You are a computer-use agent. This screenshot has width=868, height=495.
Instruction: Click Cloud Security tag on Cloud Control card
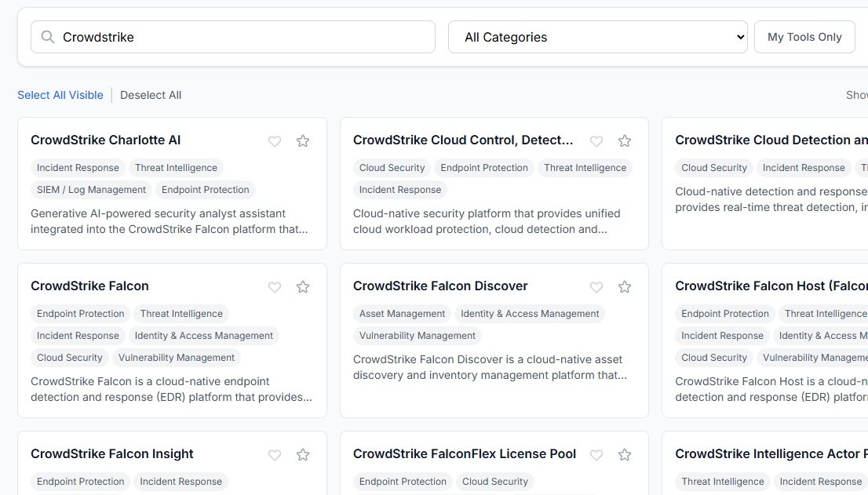(x=392, y=168)
